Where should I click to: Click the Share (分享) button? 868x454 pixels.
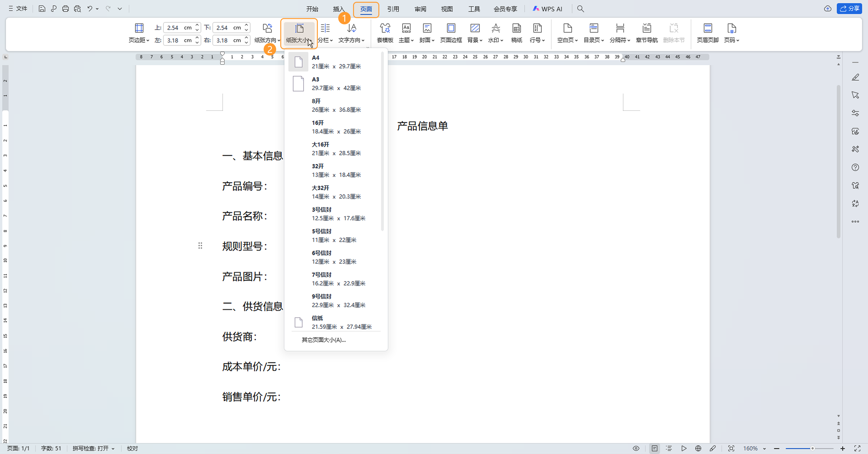coord(849,9)
